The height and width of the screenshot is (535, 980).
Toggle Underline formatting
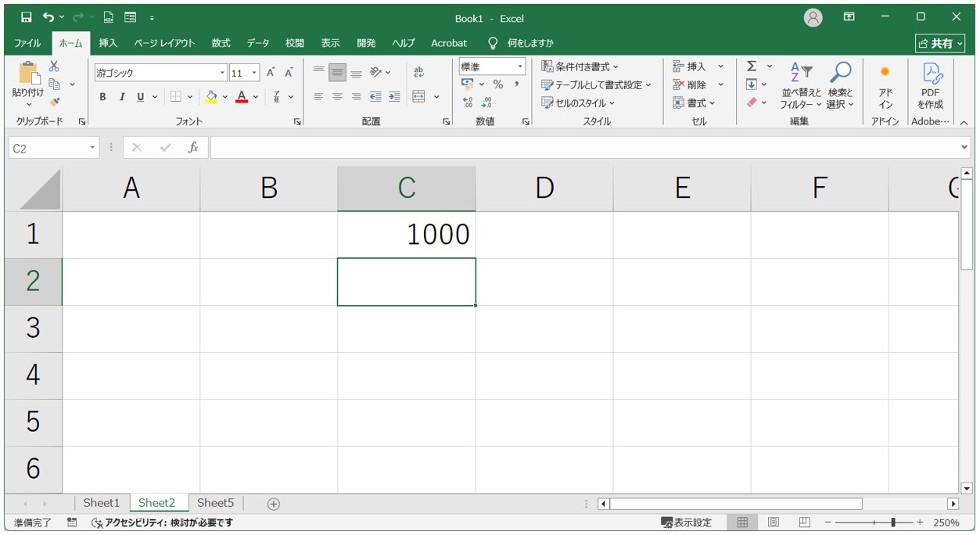point(141,97)
